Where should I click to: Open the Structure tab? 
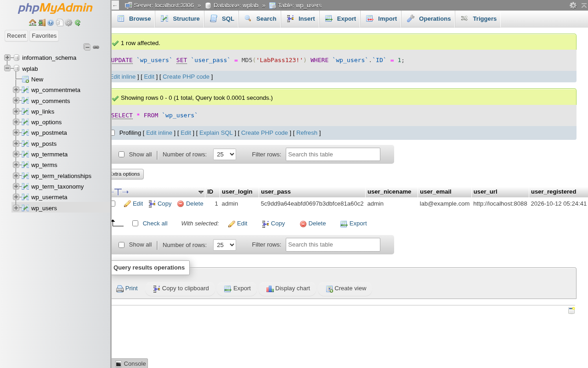coord(180,19)
